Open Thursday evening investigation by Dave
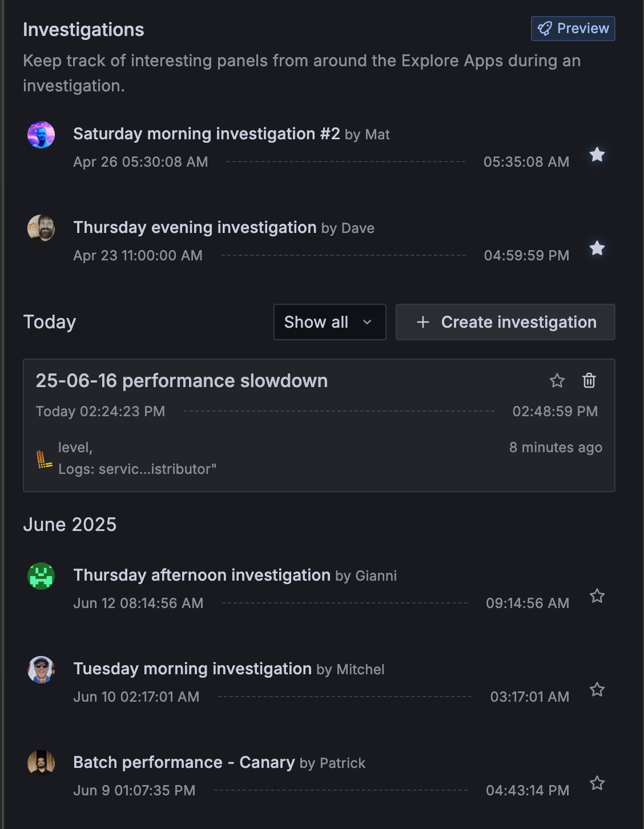The width and height of the screenshot is (644, 829). tap(195, 228)
